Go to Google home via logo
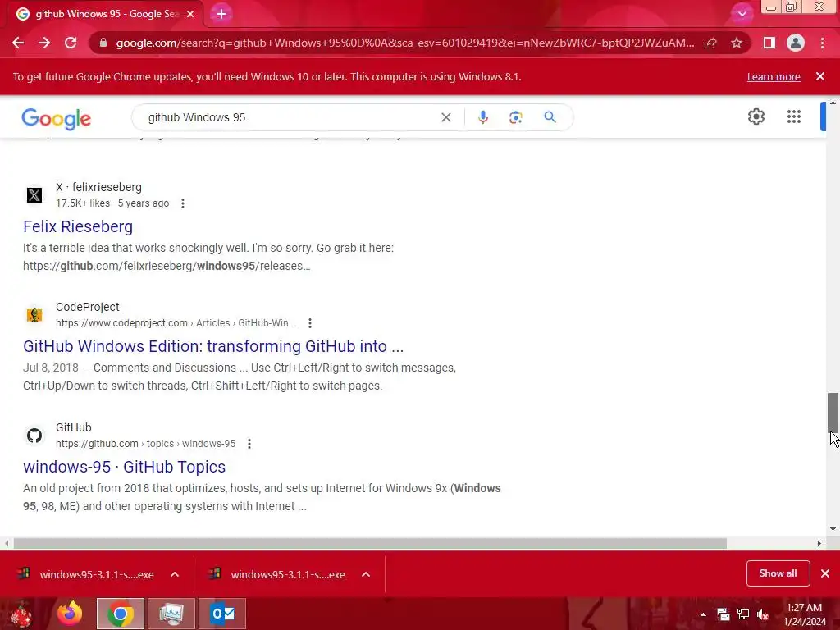The height and width of the screenshot is (630, 840). [x=57, y=118]
